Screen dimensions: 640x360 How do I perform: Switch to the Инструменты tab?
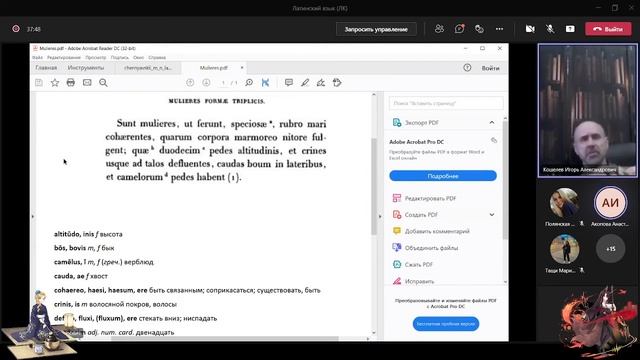[86, 68]
